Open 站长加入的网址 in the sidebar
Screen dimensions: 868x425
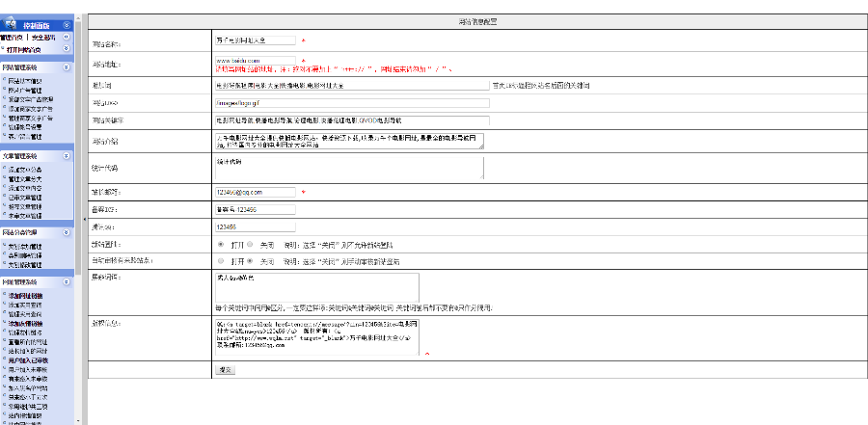(28, 351)
